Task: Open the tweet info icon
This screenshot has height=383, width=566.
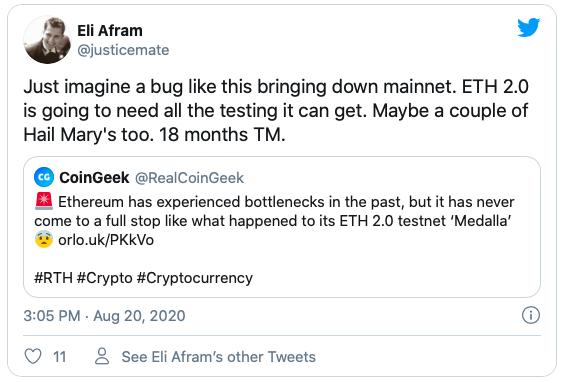Action: [531, 315]
